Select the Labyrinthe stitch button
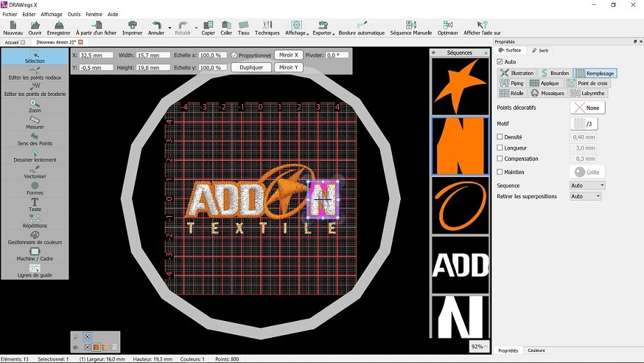 (x=588, y=93)
